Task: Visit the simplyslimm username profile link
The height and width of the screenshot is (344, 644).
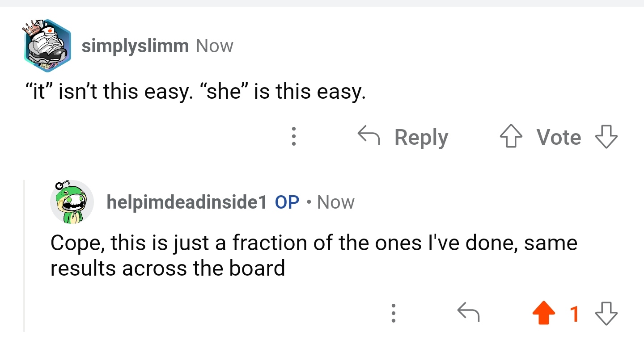Action: coord(135,46)
